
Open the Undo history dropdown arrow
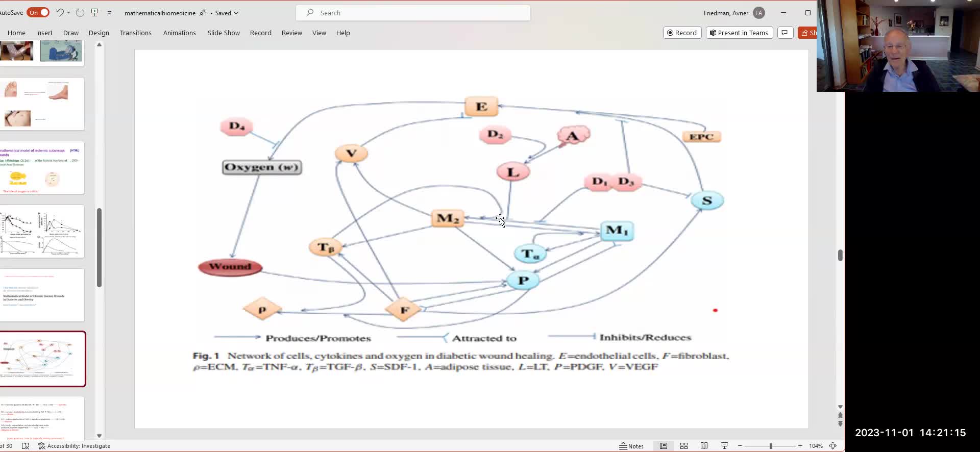69,13
